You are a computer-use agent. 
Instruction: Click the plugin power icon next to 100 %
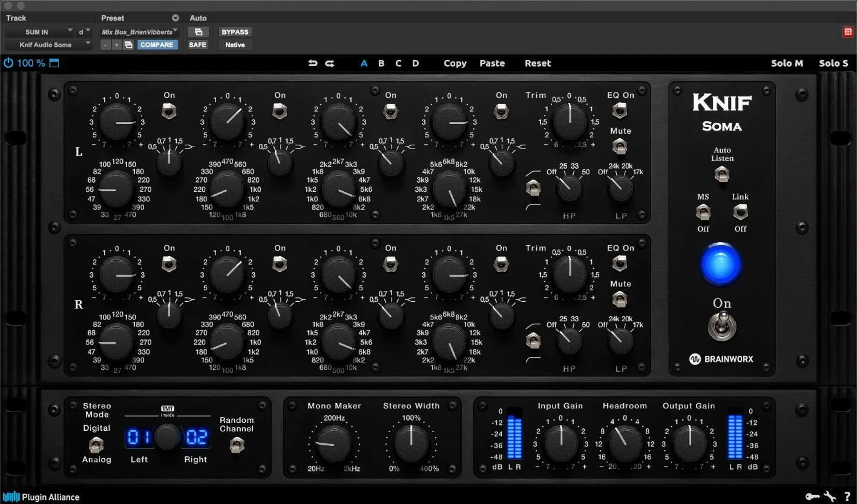(x=9, y=63)
